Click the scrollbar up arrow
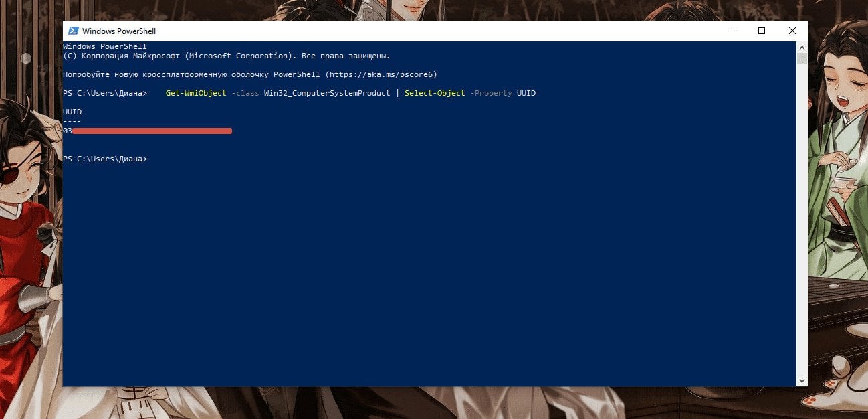This screenshot has height=419, width=868. [x=802, y=47]
